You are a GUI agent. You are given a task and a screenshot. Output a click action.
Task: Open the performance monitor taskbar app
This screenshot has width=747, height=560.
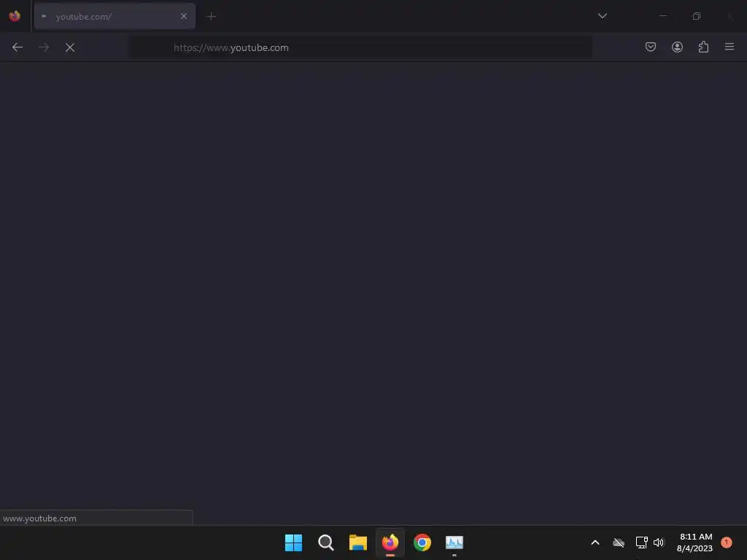[454, 542]
